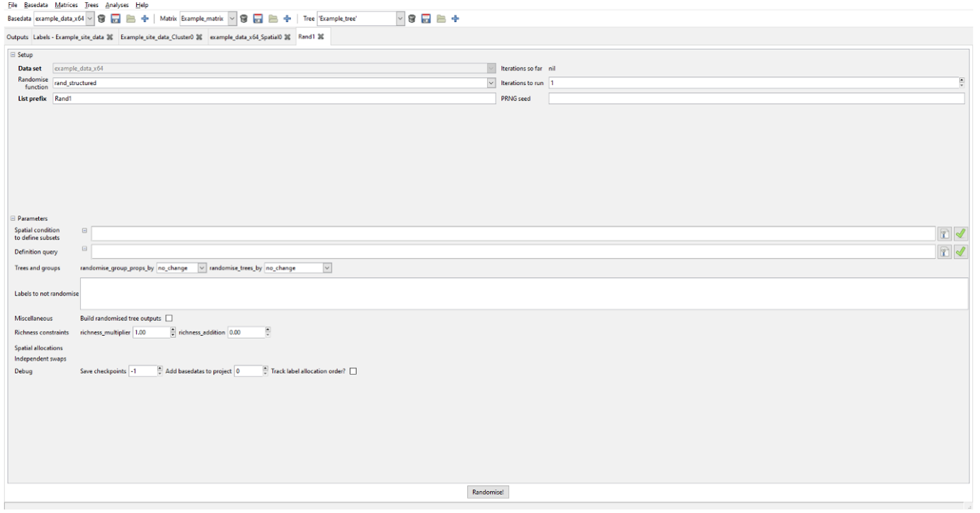Viewport: 980px width, 513px height.
Task: Open syntax help icon for Definition query
Action: pos(945,252)
